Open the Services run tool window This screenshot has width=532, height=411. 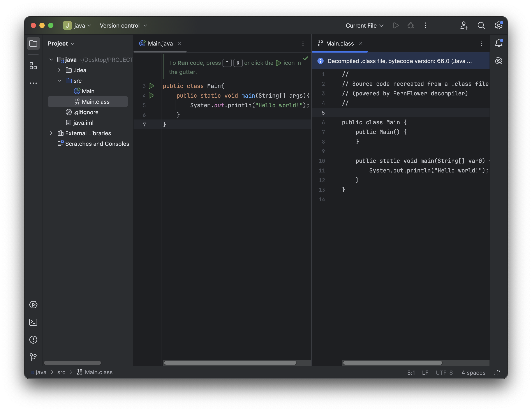33,305
